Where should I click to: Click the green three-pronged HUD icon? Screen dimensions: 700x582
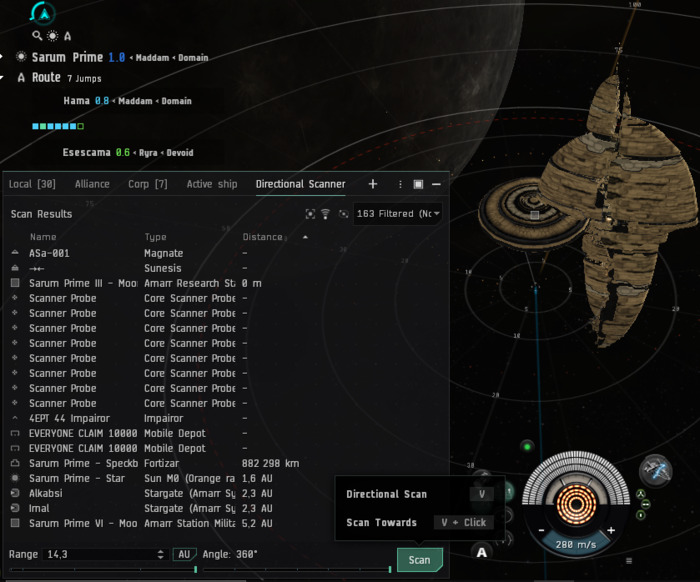pyautogui.click(x=641, y=494)
